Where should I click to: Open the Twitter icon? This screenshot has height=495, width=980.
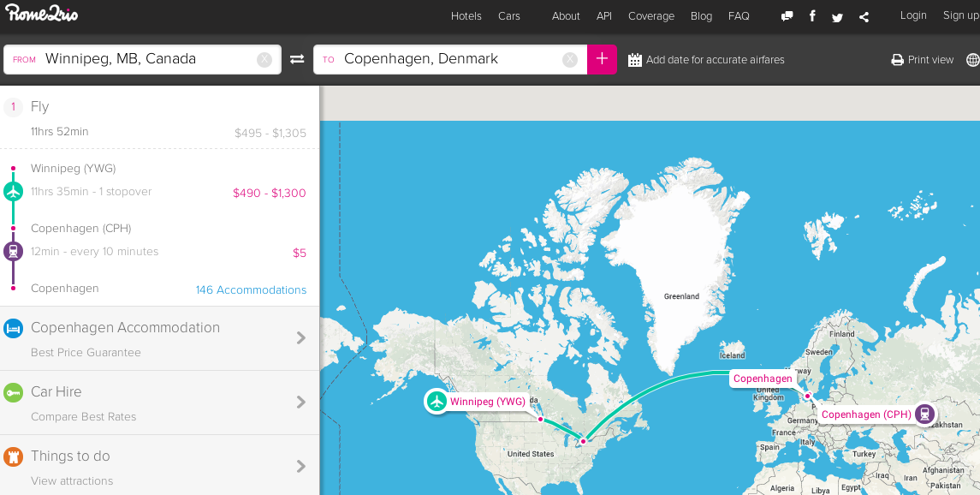838,17
